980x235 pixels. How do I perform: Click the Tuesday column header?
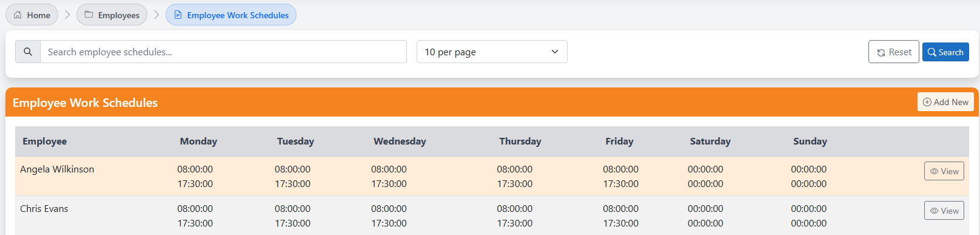(x=295, y=141)
